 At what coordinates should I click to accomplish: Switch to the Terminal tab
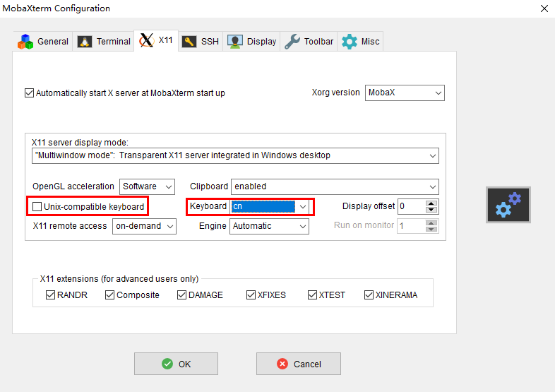tap(104, 42)
